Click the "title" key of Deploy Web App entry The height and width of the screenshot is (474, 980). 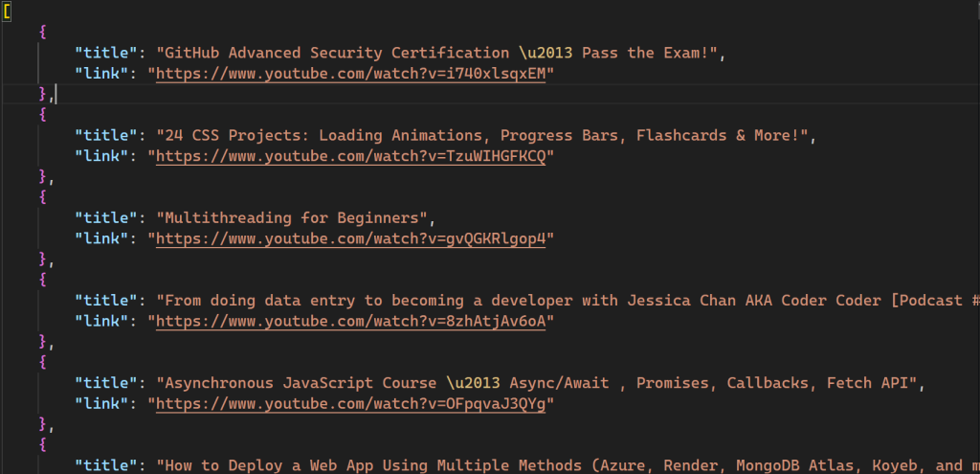pyautogui.click(x=106, y=465)
